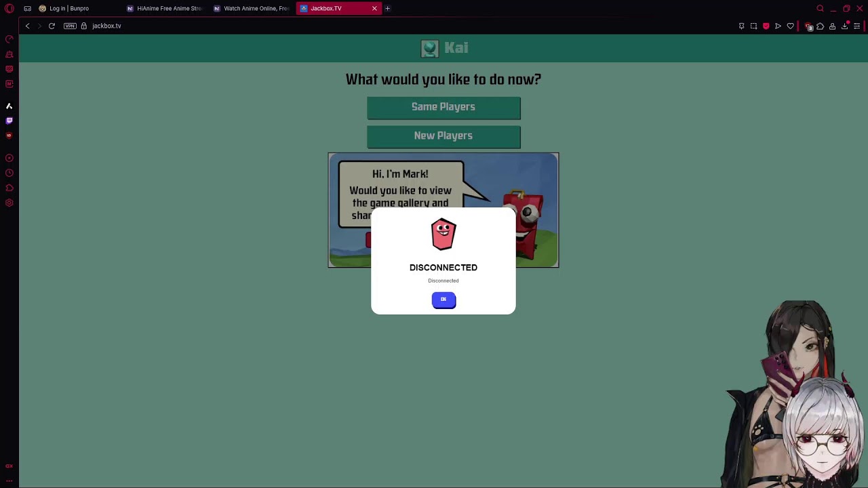Open GX Cleaner in sidebar
The width and height of the screenshot is (868, 488).
point(9,54)
